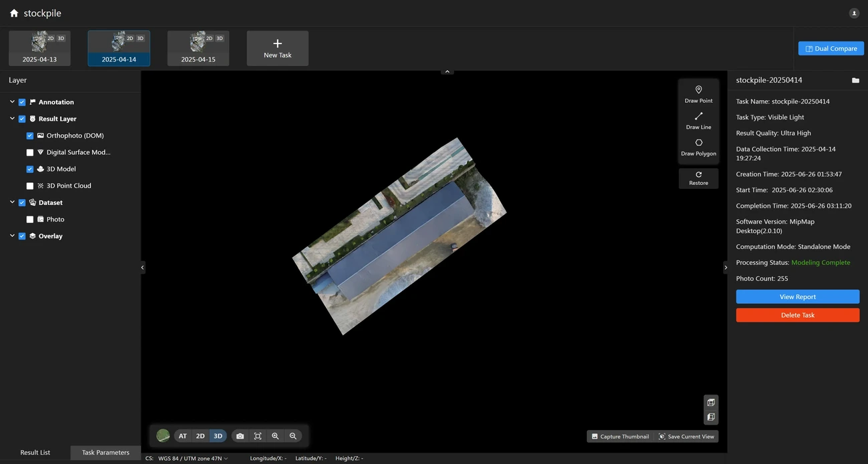Click the View Report button
The height and width of the screenshot is (464, 868).
click(797, 297)
